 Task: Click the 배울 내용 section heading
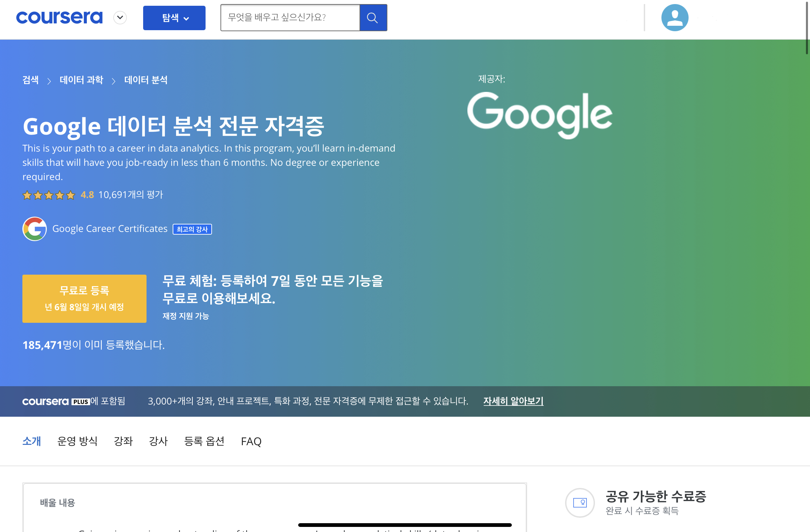58,503
